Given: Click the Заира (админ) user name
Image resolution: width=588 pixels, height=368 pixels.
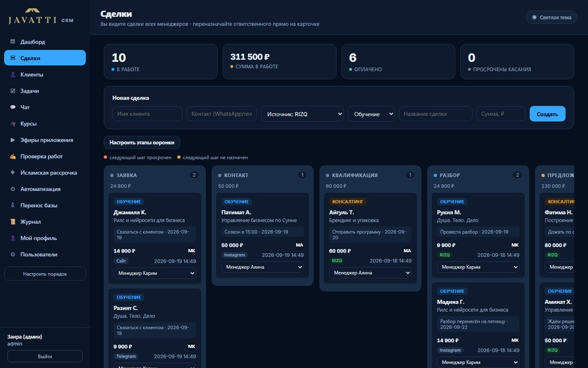Looking at the screenshot, I should (24, 337).
